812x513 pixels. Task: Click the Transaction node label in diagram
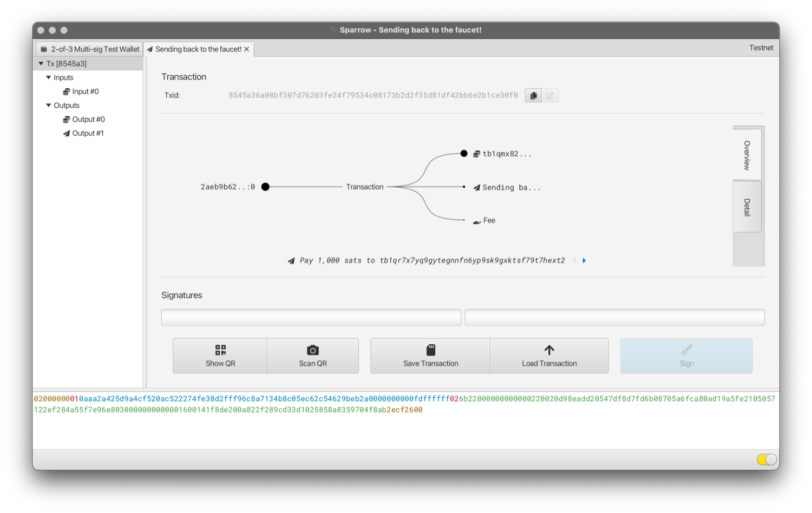click(365, 187)
